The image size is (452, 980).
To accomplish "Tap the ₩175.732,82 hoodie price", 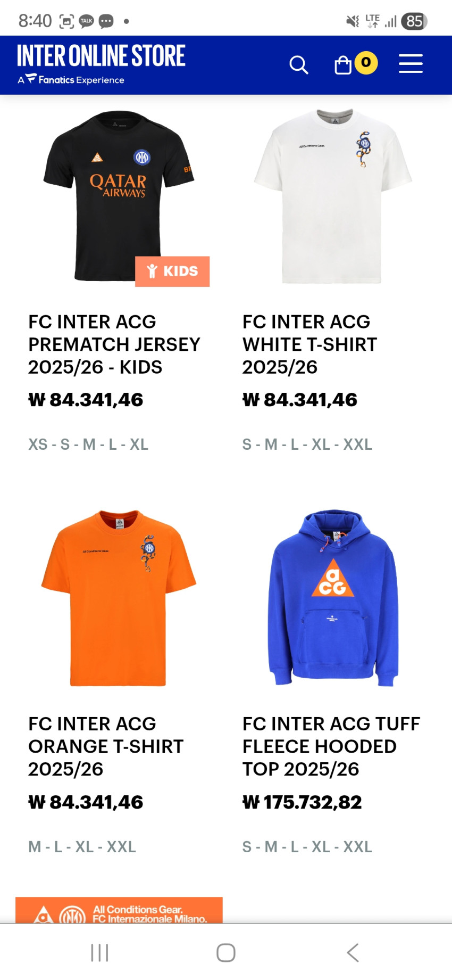I will point(302,802).
